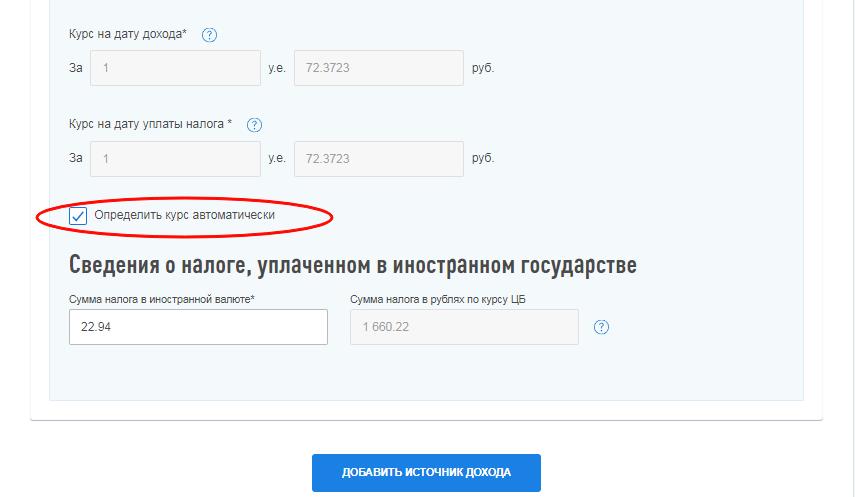Click ruble tax amount field showing 1 660.22
Image resolution: width=855 pixels, height=497 pixels.
(x=464, y=327)
